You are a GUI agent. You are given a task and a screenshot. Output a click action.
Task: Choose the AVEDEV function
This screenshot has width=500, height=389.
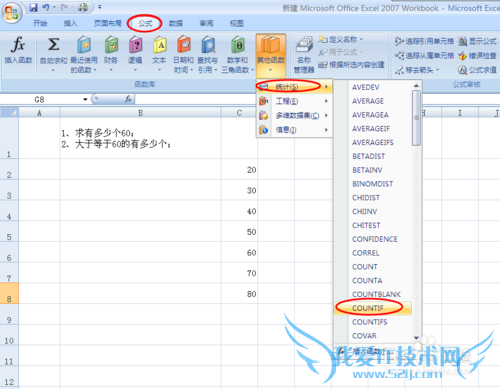(x=366, y=87)
